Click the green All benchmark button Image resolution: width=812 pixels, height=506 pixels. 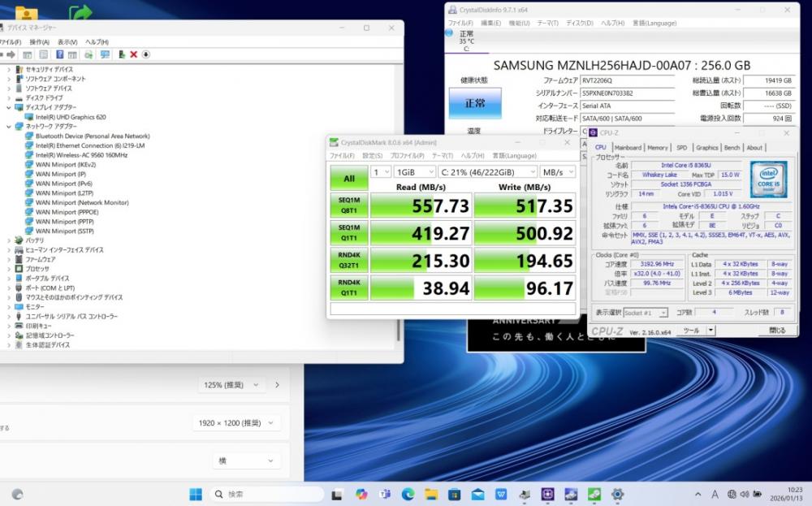click(348, 179)
